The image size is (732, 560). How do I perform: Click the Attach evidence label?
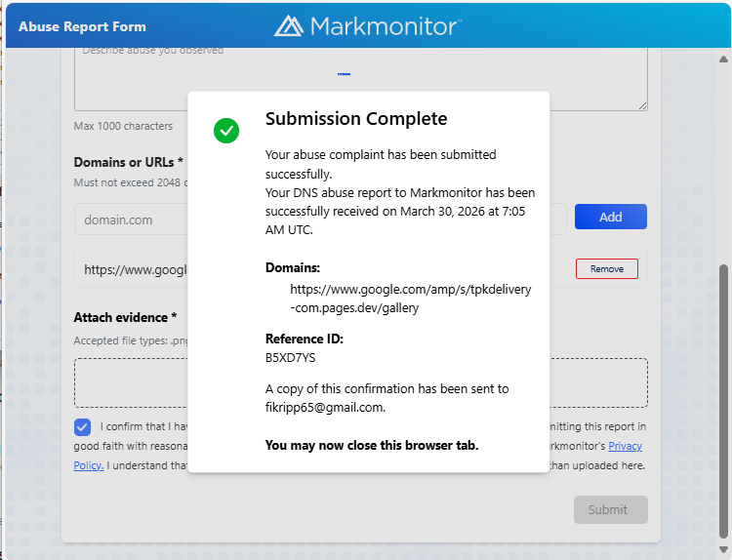coord(125,317)
